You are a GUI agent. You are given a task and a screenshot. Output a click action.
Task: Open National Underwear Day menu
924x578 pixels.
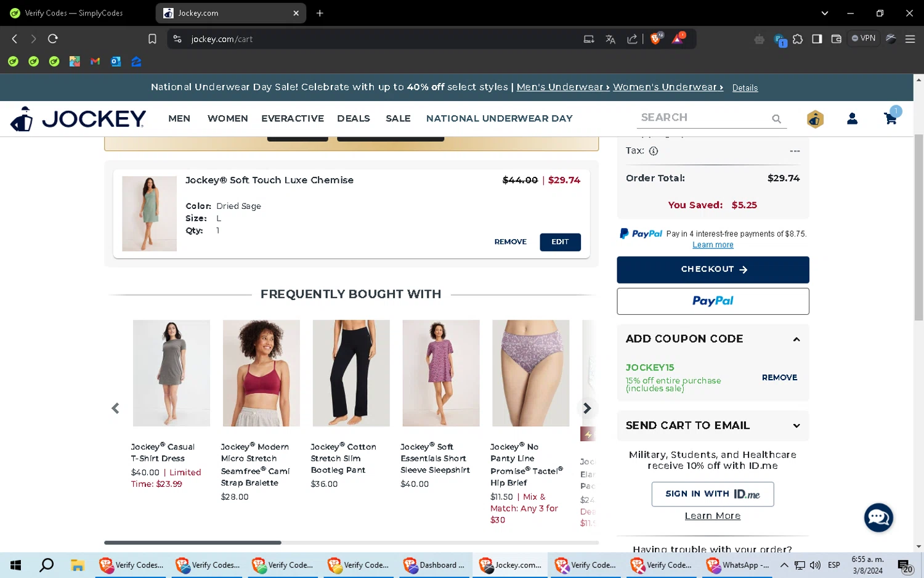pyautogui.click(x=500, y=118)
